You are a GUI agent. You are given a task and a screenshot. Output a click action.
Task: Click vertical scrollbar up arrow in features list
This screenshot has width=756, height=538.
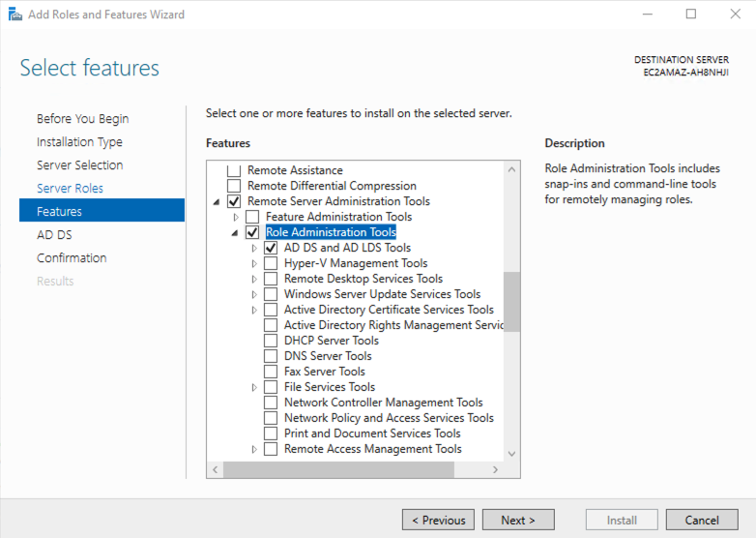pos(511,169)
